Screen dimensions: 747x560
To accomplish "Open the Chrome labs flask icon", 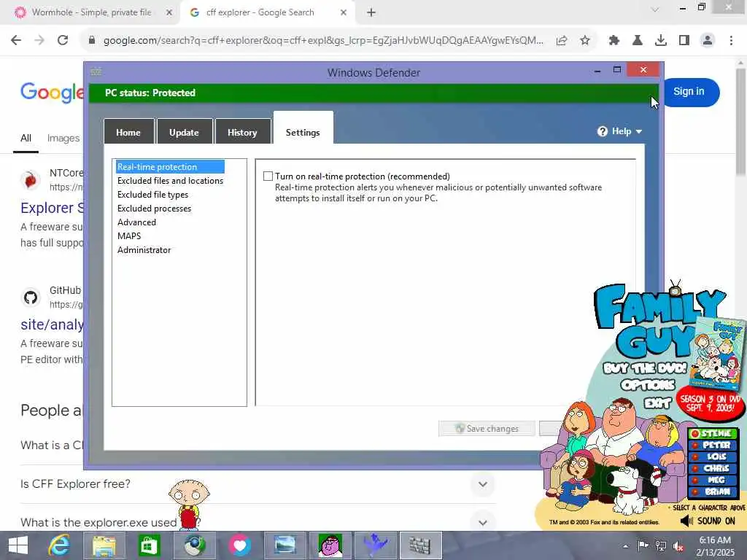I will coord(637,41).
